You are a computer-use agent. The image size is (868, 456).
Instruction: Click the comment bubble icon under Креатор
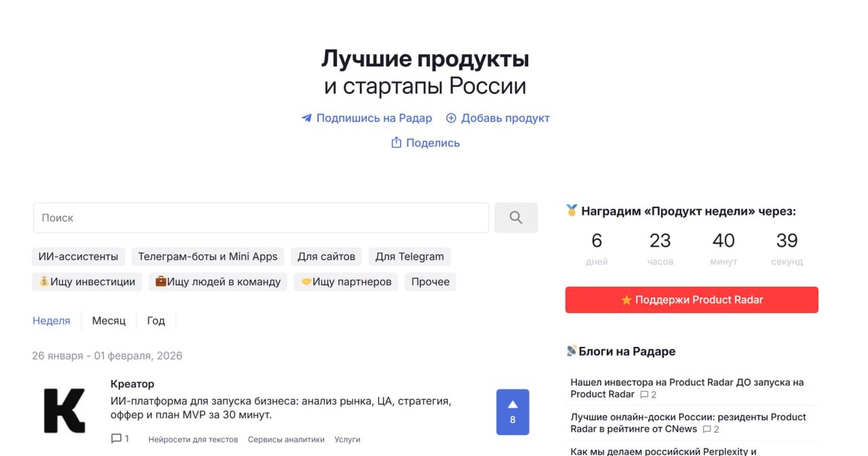(116, 439)
